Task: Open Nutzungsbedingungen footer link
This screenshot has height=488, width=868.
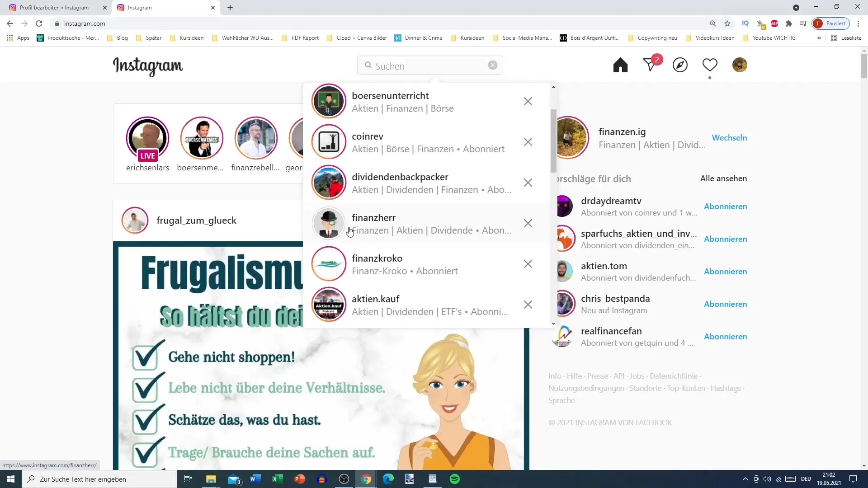Action: 586,388
